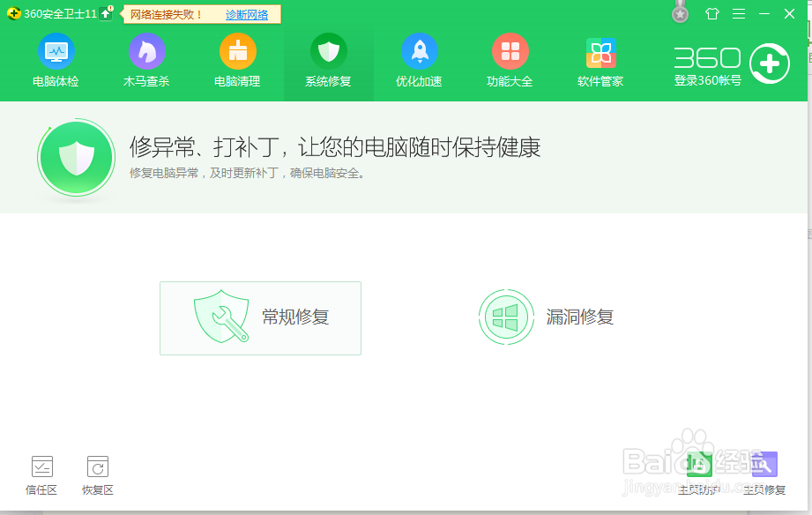Switch to the 系统修复 tab

[328, 60]
